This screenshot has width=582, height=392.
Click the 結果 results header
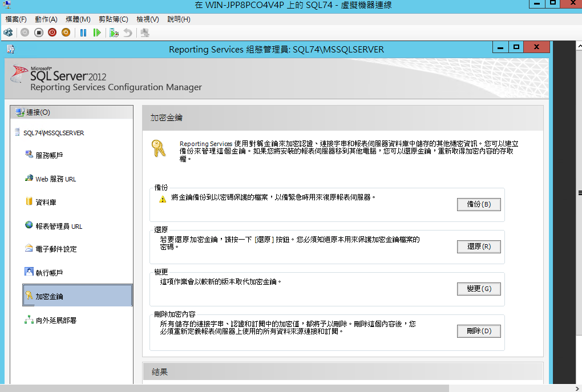tap(342, 371)
